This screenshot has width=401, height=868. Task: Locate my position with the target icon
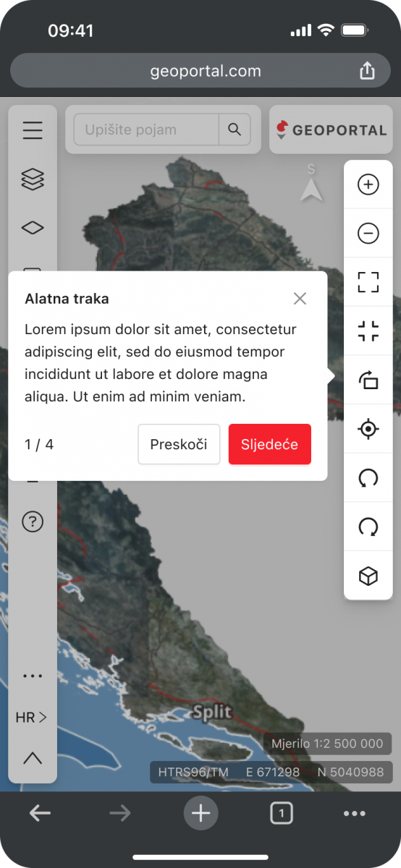[368, 429]
